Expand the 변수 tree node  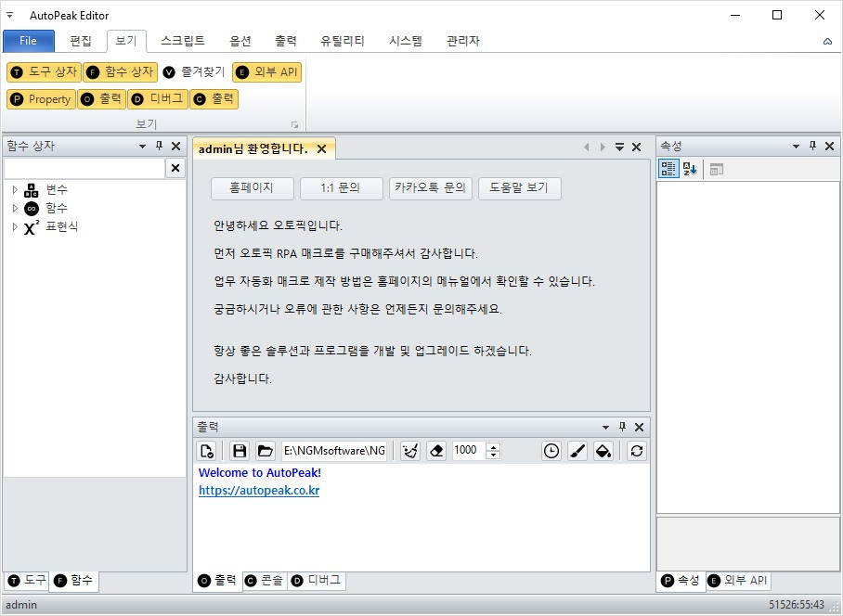[15, 189]
